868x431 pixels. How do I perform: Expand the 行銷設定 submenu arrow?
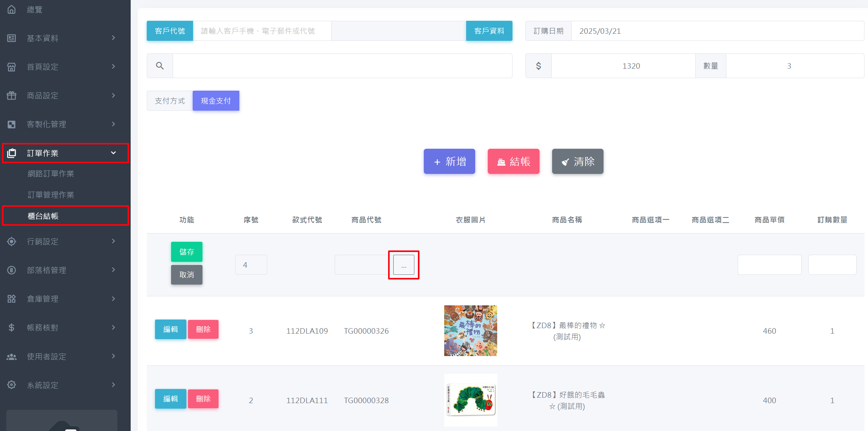[x=113, y=241]
